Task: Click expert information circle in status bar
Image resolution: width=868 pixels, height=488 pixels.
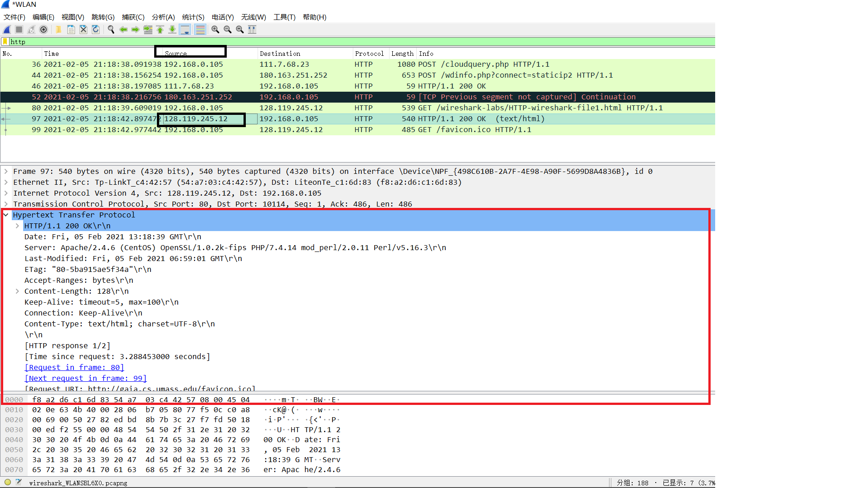Action: point(8,483)
